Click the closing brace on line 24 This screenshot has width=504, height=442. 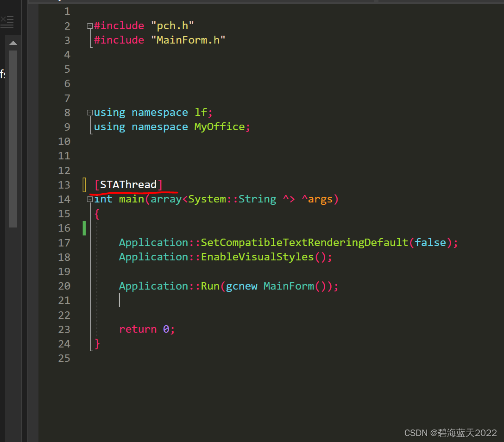click(97, 344)
